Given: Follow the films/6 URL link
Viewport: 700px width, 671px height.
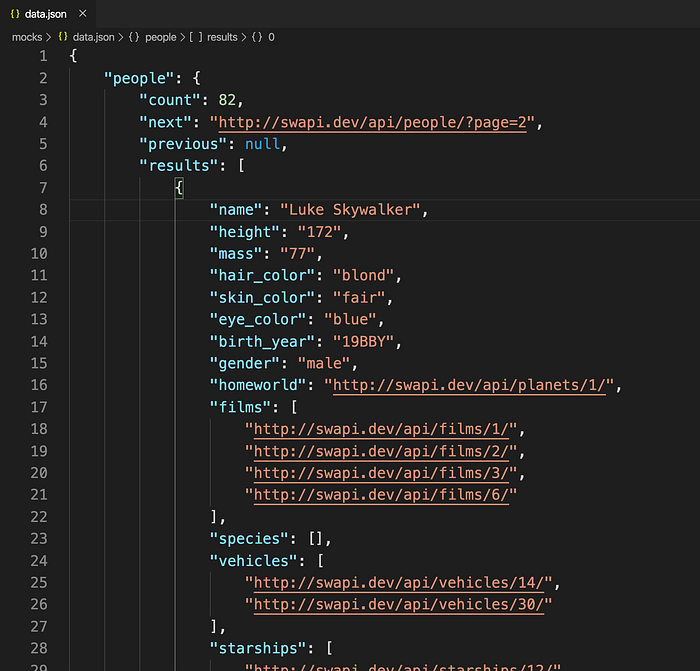Looking at the screenshot, I should pos(381,495).
